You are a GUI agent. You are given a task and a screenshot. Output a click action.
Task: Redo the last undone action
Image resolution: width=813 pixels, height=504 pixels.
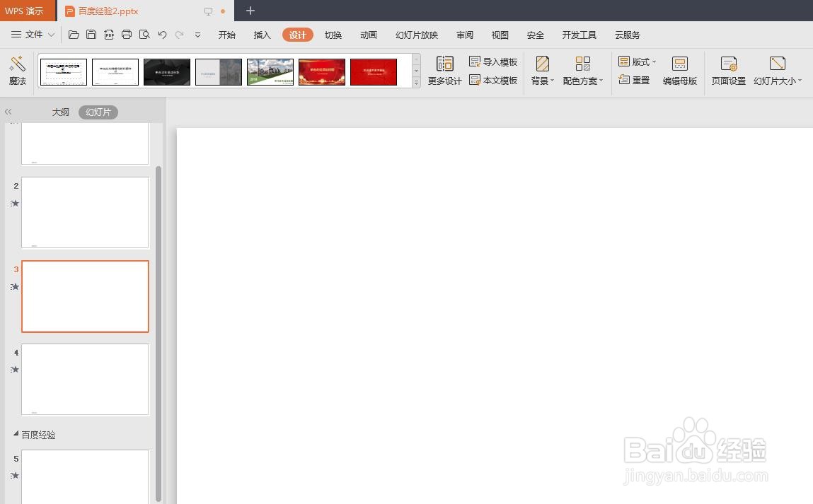coord(180,35)
